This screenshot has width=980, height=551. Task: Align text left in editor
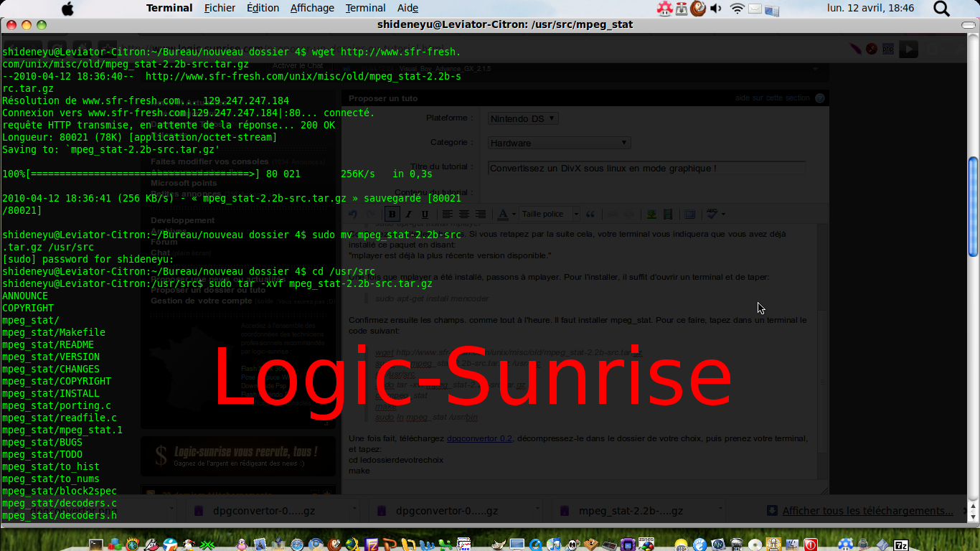tap(448, 214)
